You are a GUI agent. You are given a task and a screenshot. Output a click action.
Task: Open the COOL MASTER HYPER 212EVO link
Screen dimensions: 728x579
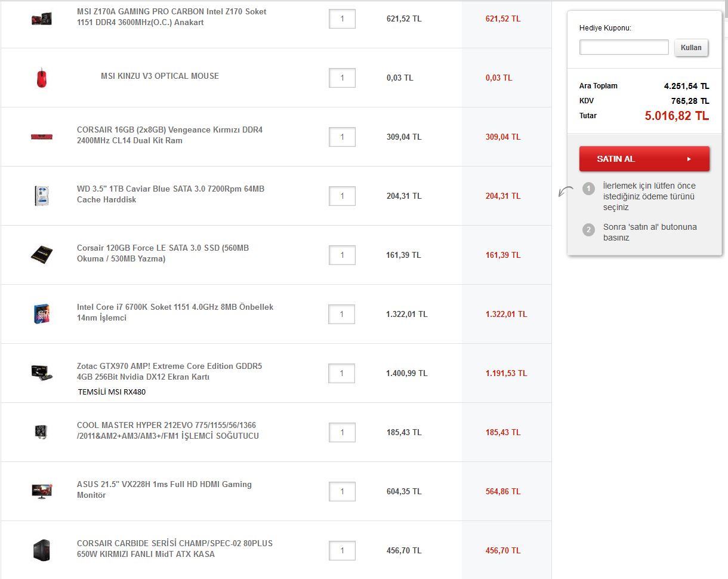(168, 430)
